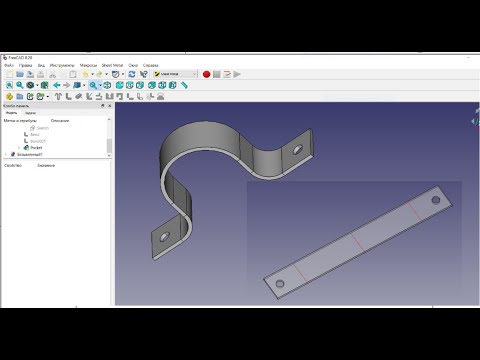Open the Макросы menu
Viewport: 480px width, 360px height.
pos(88,65)
